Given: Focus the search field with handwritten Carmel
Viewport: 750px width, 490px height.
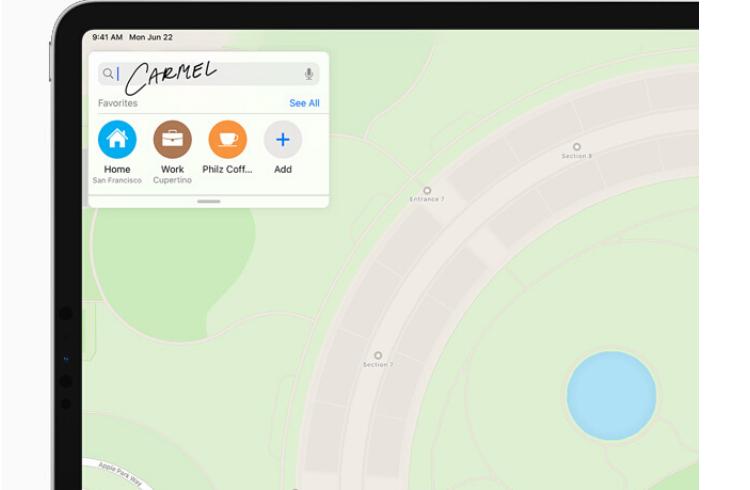Looking at the screenshot, I should pyautogui.click(x=209, y=74).
